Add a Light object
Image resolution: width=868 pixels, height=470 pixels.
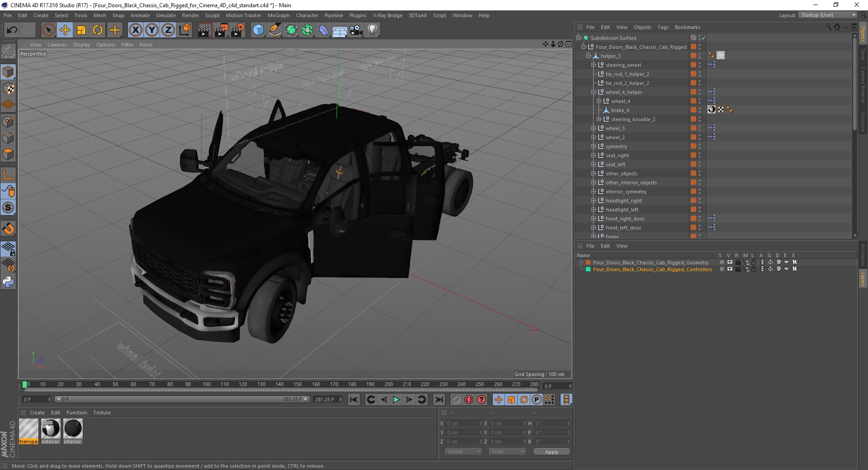point(373,30)
